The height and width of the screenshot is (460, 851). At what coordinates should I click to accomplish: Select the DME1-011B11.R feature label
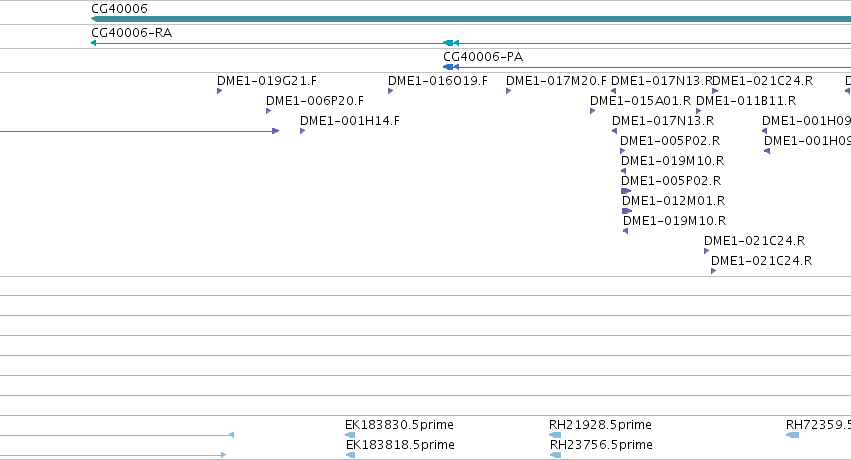click(746, 101)
